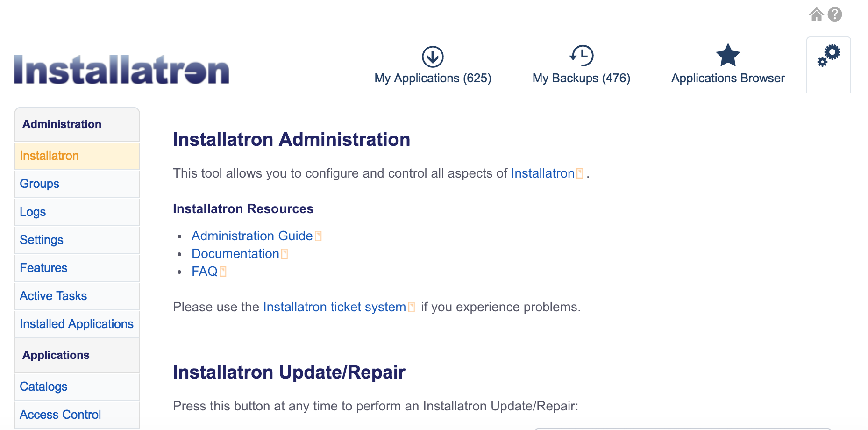Click external-link icon beside FAQ
This screenshot has width=868, height=430.
[223, 272]
